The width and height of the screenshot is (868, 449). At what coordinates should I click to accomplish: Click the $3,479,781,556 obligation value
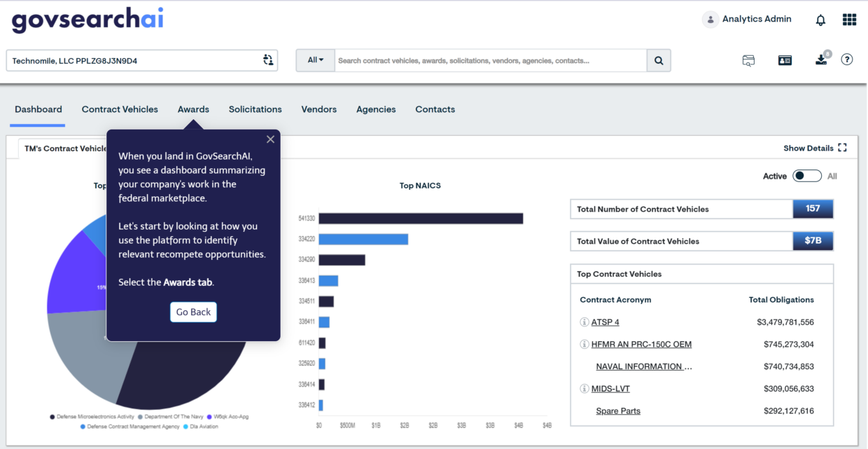[785, 322]
